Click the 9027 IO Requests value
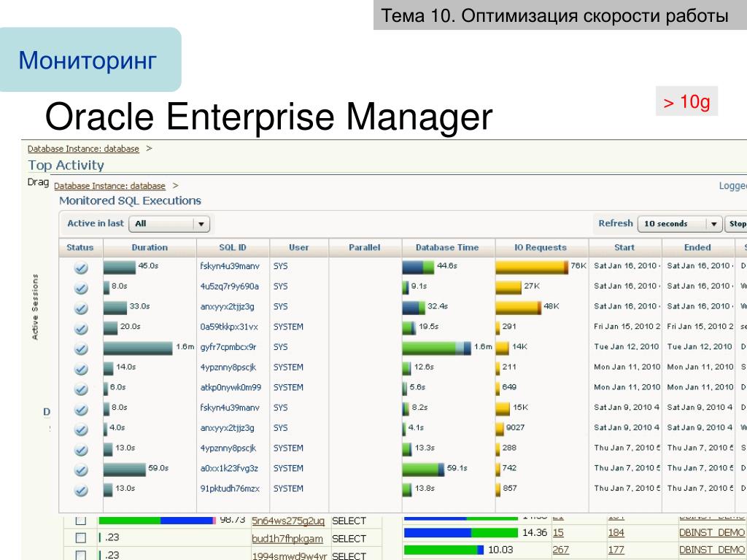The height and width of the screenshot is (560, 747). point(515,427)
